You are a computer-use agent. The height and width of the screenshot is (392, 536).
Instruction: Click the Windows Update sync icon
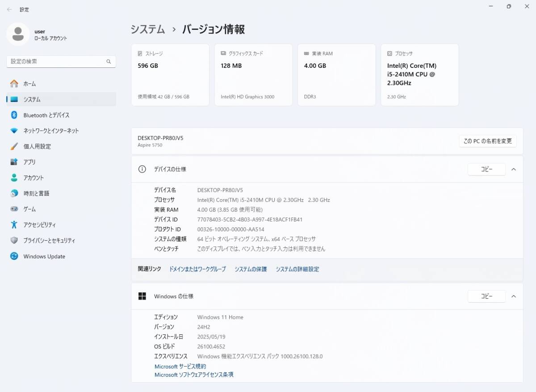pyautogui.click(x=14, y=256)
